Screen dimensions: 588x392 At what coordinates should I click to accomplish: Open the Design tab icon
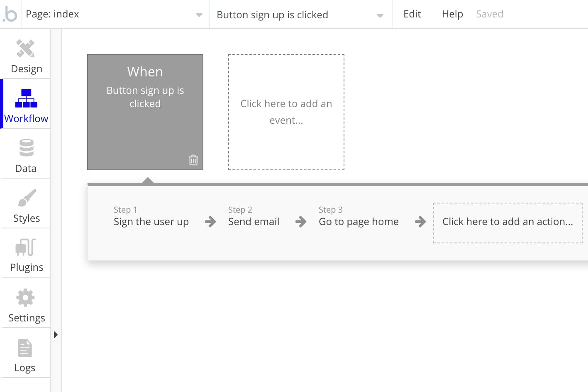pyautogui.click(x=25, y=48)
